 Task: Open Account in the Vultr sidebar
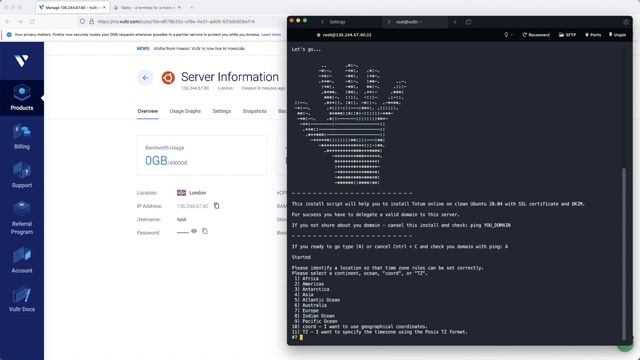point(22,260)
